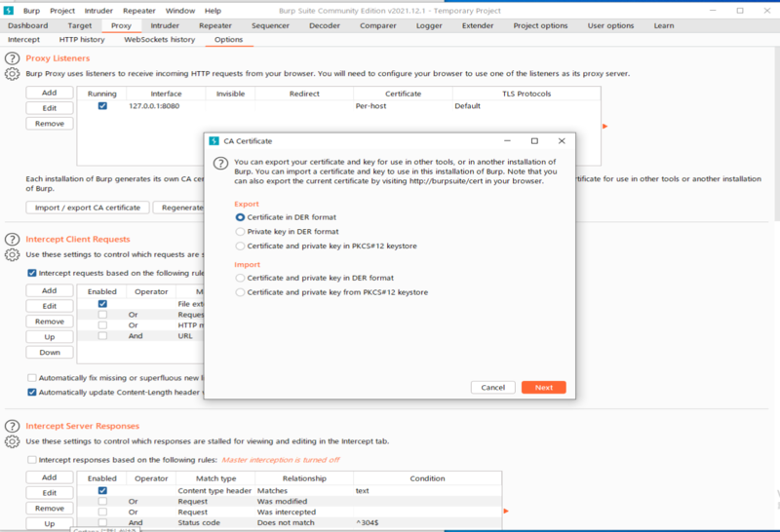Screen dimensions: 780x532
Task: Open Intercept Client Requests gear icon
Action: (x=12, y=255)
